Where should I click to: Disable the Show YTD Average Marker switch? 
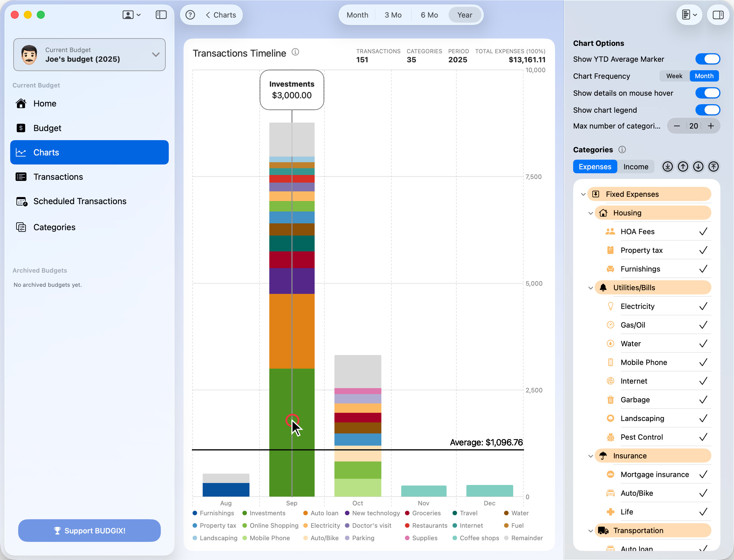click(707, 59)
